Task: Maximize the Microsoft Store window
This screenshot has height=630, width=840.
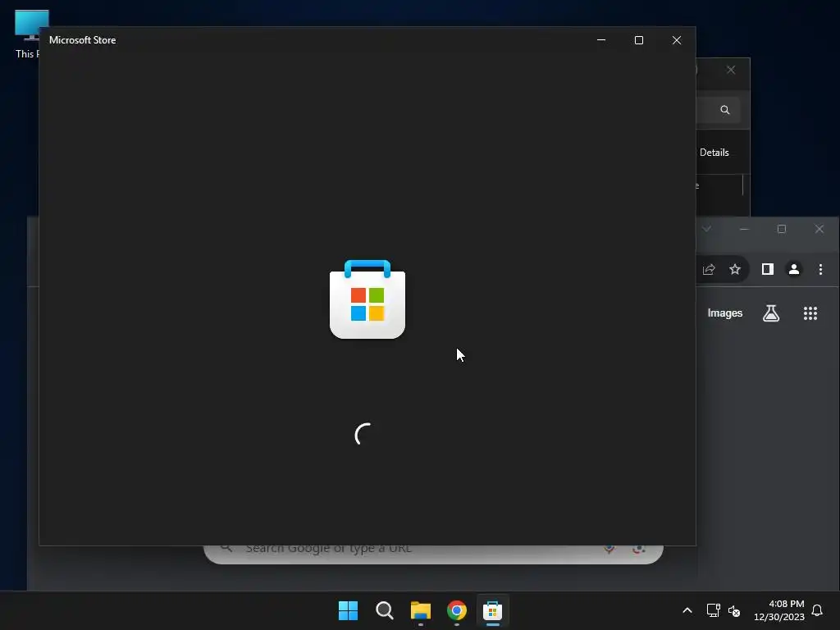Action: pos(638,40)
